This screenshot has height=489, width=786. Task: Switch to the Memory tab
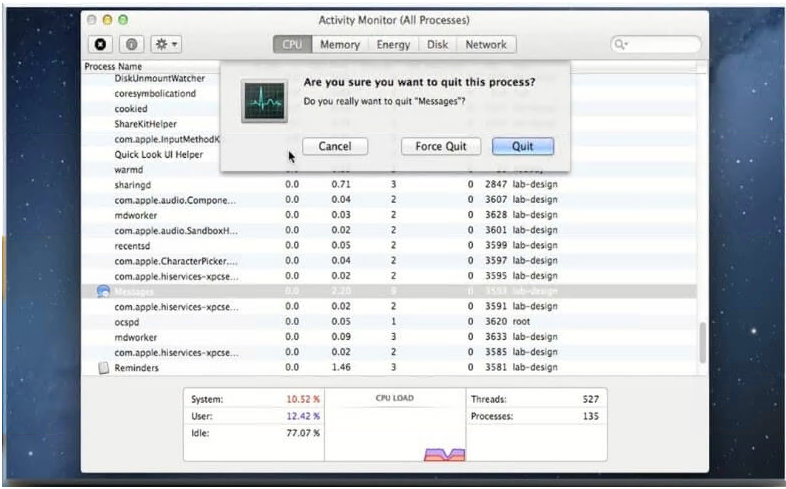point(340,45)
